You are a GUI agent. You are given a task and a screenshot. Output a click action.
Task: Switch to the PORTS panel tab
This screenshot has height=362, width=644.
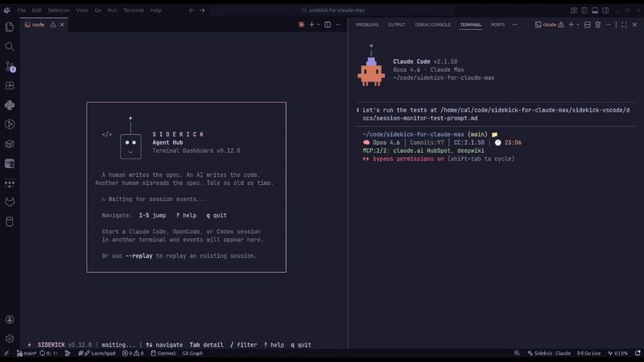[x=497, y=25]
